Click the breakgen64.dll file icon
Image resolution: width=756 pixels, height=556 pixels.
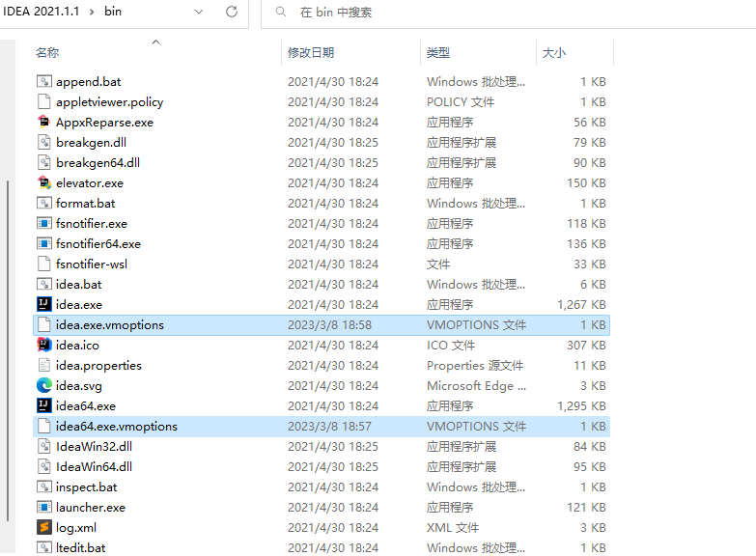[43, 162]
